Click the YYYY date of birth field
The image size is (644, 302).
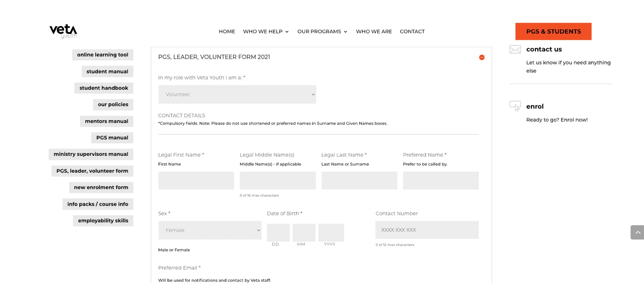click(331, 232)
